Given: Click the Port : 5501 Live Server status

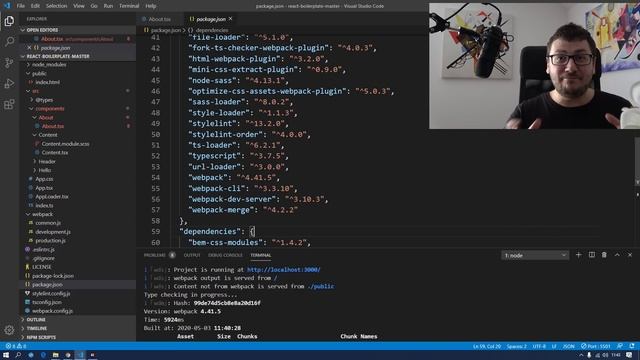Looking at the screenshot, I should coord(596,346).
